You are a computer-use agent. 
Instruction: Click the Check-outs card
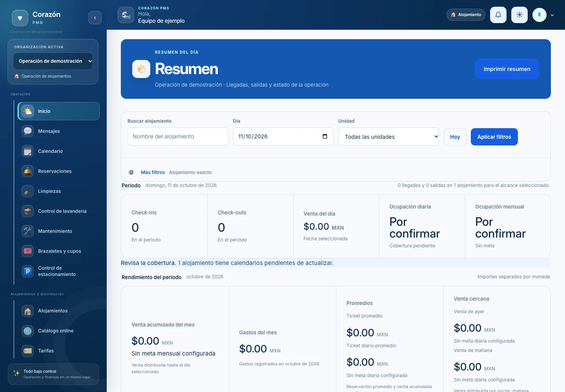point(250,226)
